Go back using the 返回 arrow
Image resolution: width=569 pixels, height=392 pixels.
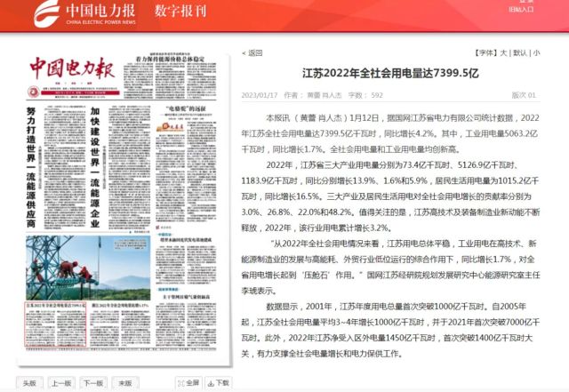(253, 52)
